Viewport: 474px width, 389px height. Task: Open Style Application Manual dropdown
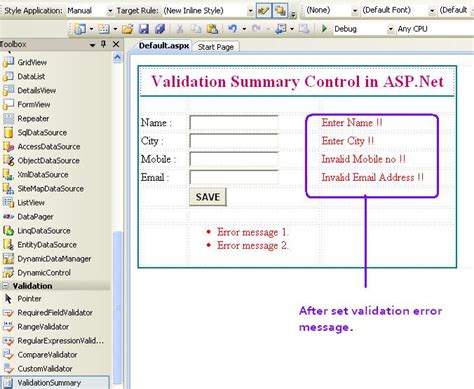[110, 11]
